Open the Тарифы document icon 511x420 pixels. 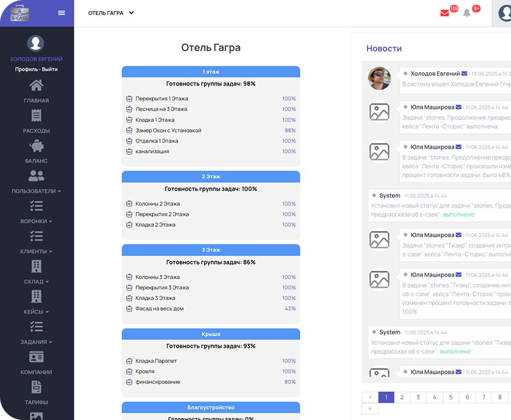click(x=36, y=387)
